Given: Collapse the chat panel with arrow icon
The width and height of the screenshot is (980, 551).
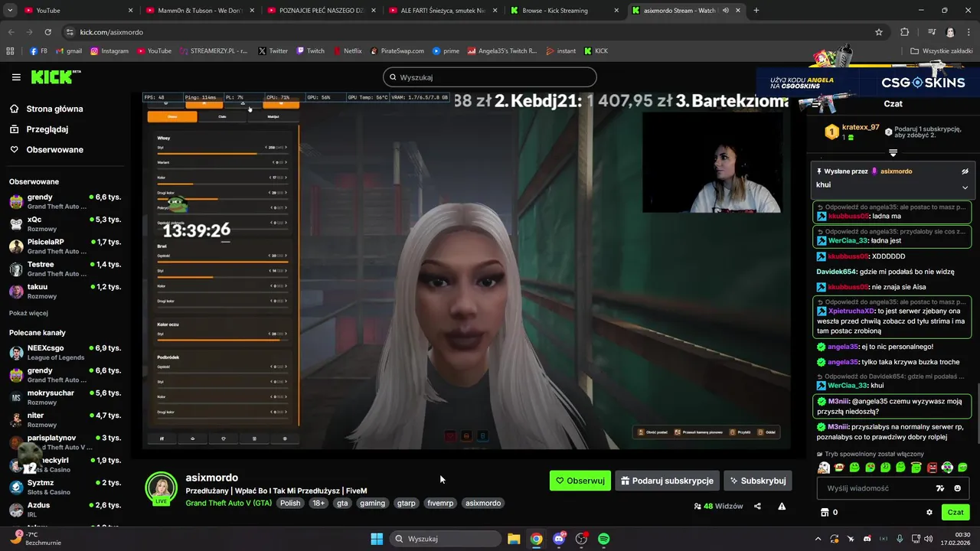Looking at the screenshot, I should coord(816,104).
